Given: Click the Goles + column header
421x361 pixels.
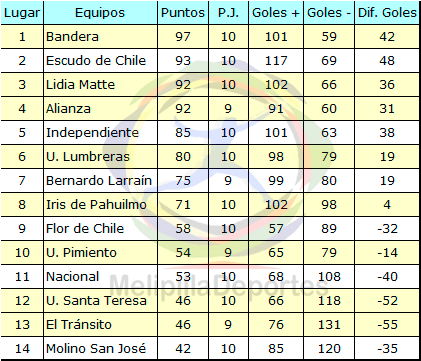Looking at the screenshot, I should (x=276, y=13).
